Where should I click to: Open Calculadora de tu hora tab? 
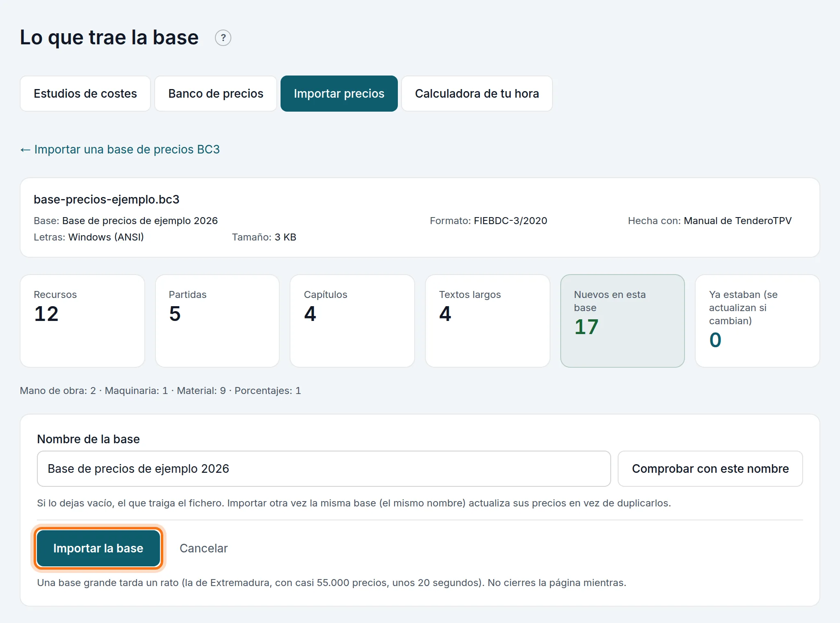[477, 94]
